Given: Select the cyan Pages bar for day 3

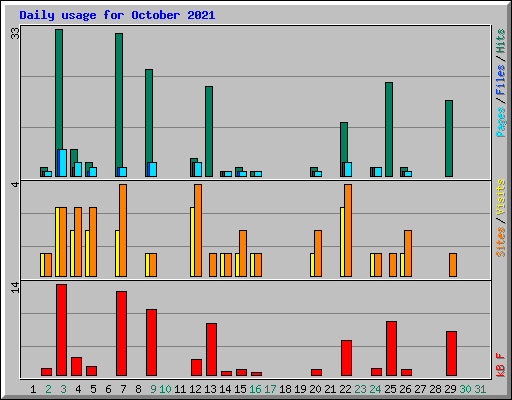Looking at the screenshot, I should (63, 163).
